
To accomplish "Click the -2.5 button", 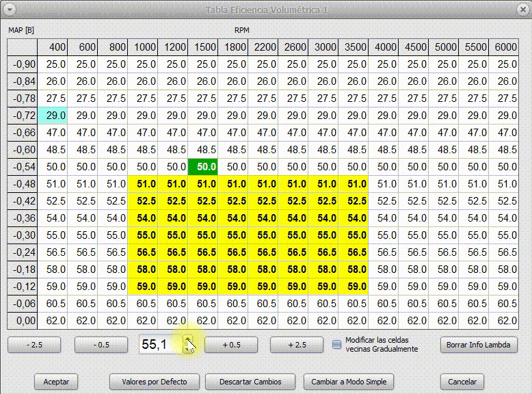I will (x=34, y=345).
